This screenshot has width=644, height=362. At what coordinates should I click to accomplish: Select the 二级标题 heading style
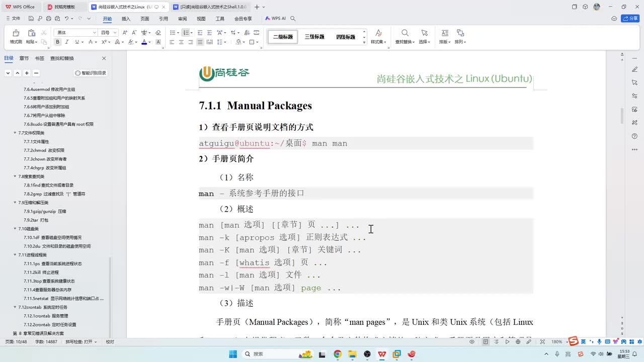tap(283, 37)
